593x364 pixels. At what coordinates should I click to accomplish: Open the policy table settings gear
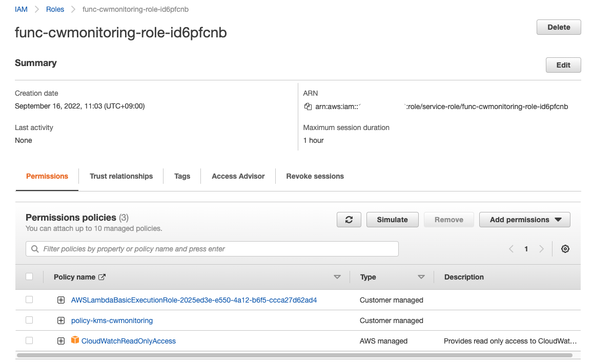565,249
